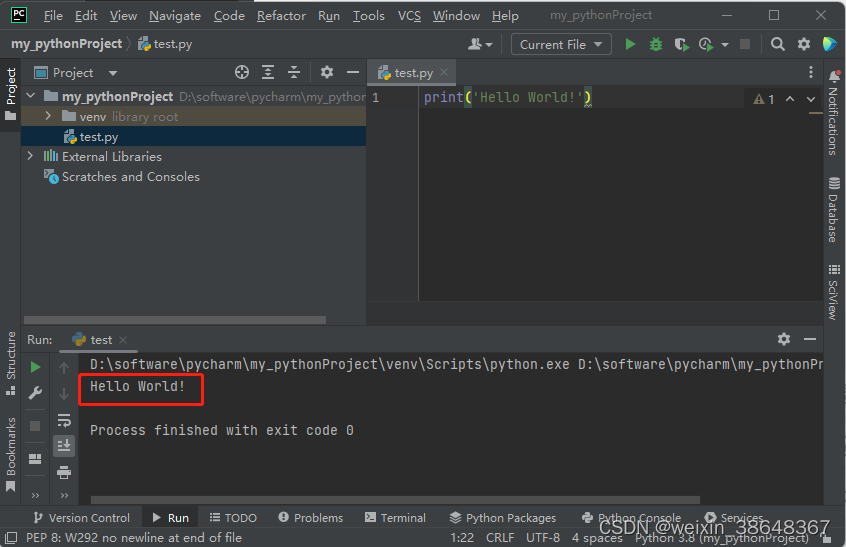
Task: Open Python Packages tool window
Action: [x=503, y=518]
